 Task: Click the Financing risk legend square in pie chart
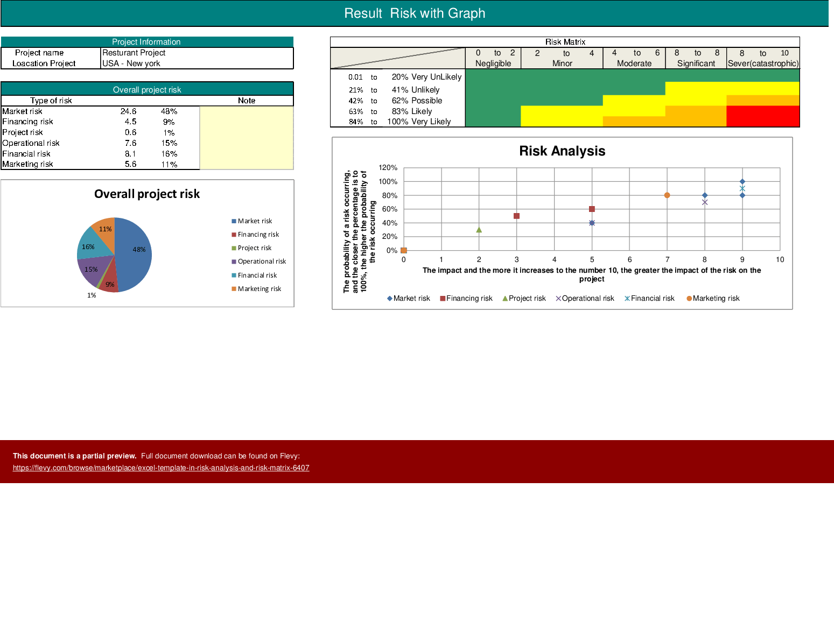(234, 235)
